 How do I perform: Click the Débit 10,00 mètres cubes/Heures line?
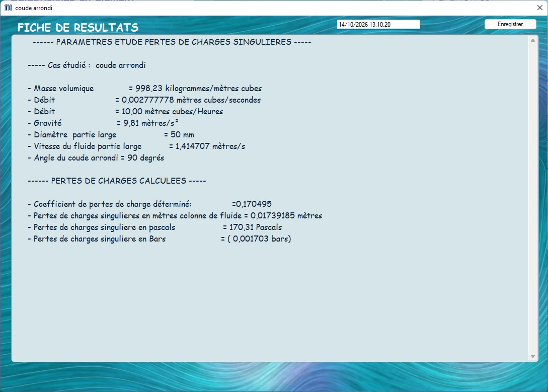[x=125, y=111]
